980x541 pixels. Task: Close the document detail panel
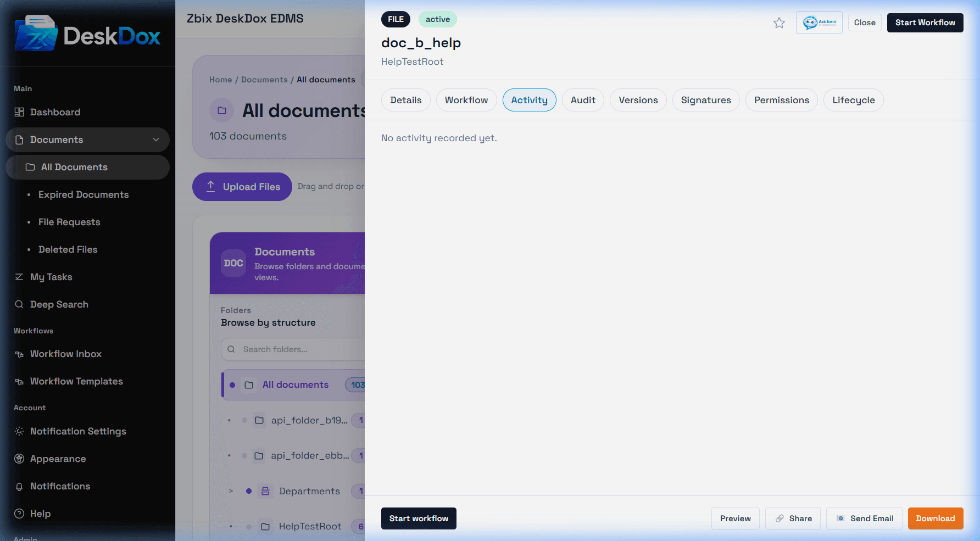point(865,23)
